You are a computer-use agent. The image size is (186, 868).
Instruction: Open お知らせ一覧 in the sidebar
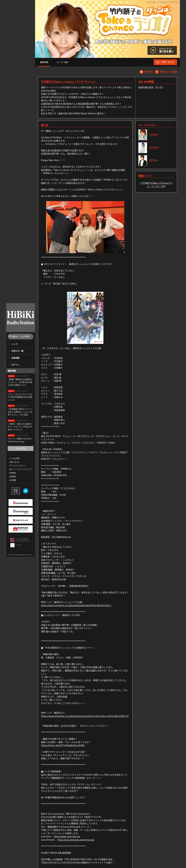click(x=21, y=351)
